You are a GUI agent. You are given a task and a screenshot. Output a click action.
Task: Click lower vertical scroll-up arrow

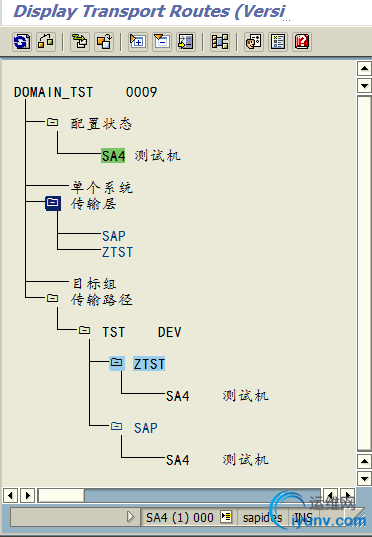[x=364, y=462]
